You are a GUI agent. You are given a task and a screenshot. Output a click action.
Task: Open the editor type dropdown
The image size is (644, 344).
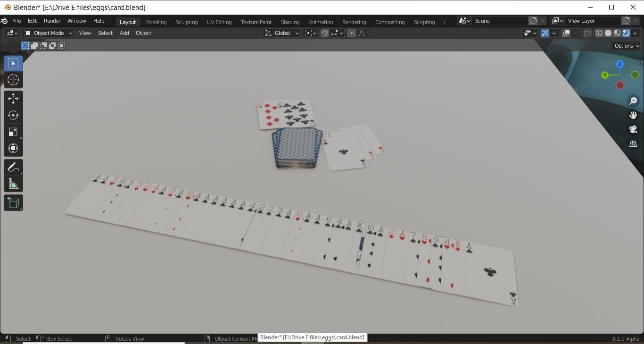point(12,33)
